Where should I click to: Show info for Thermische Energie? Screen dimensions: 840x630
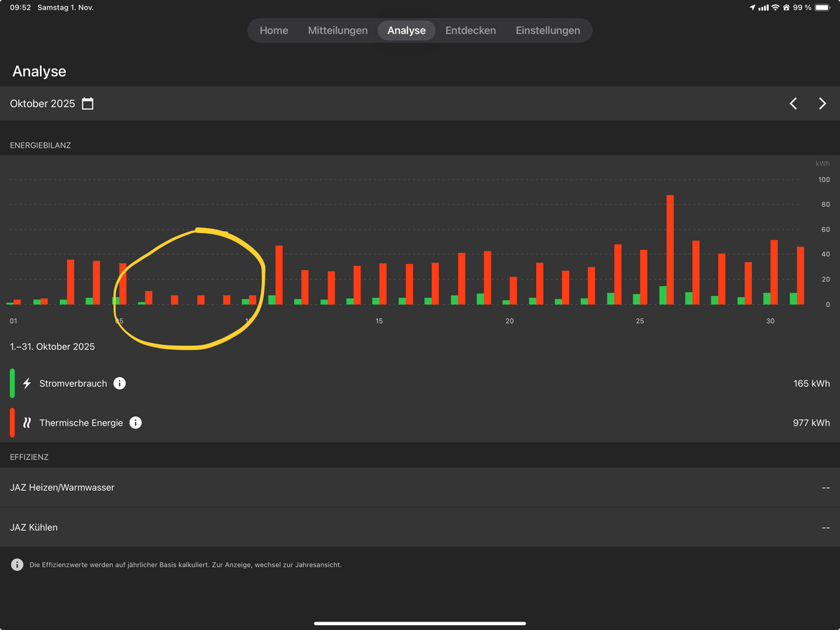point(136,423)
